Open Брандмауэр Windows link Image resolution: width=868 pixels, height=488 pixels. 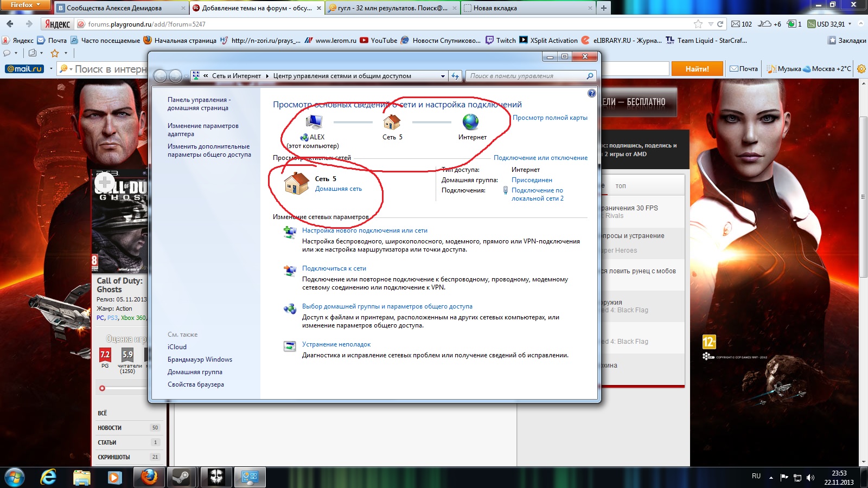click(200, 359)
